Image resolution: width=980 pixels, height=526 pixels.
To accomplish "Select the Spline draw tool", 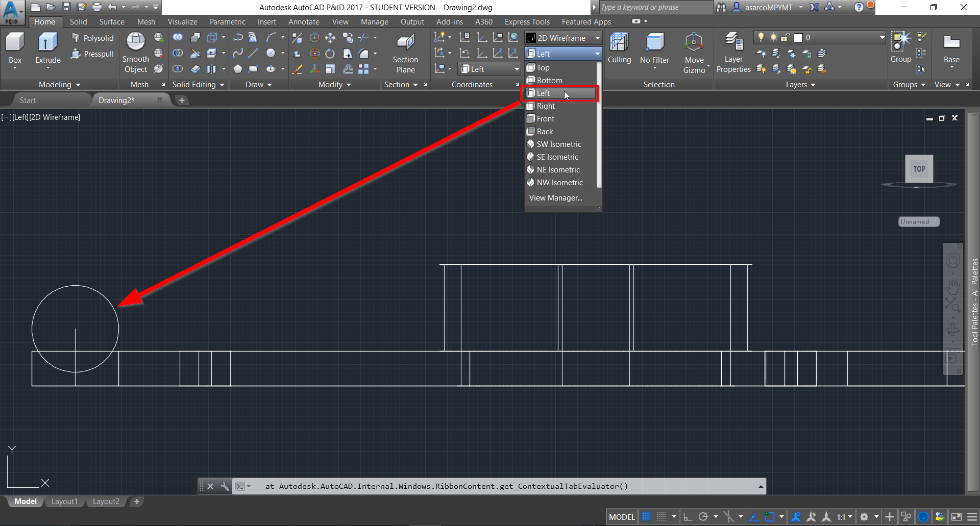I will click(x=237, y=53).
